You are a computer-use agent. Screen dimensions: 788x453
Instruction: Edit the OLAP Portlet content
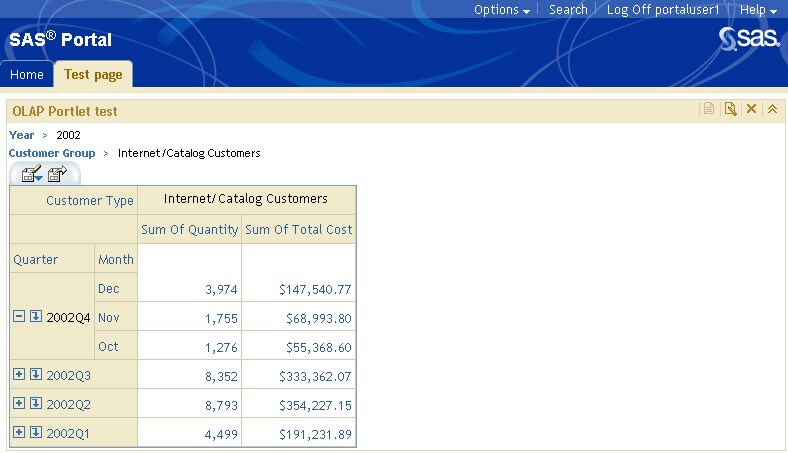(730, 109)
